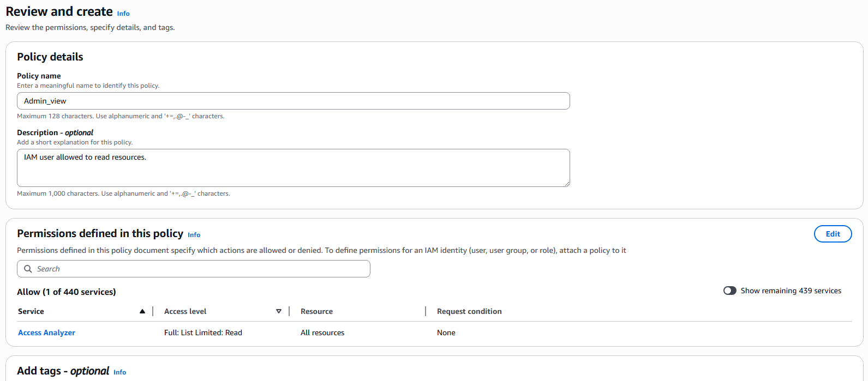
Task: Click the Resource column header
Action: (316, 311)
